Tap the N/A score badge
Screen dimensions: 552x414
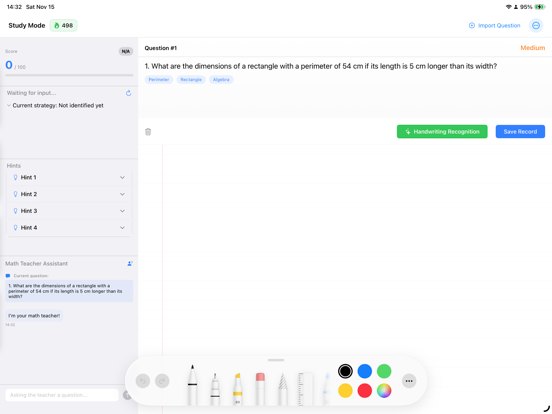pos(126,51)
